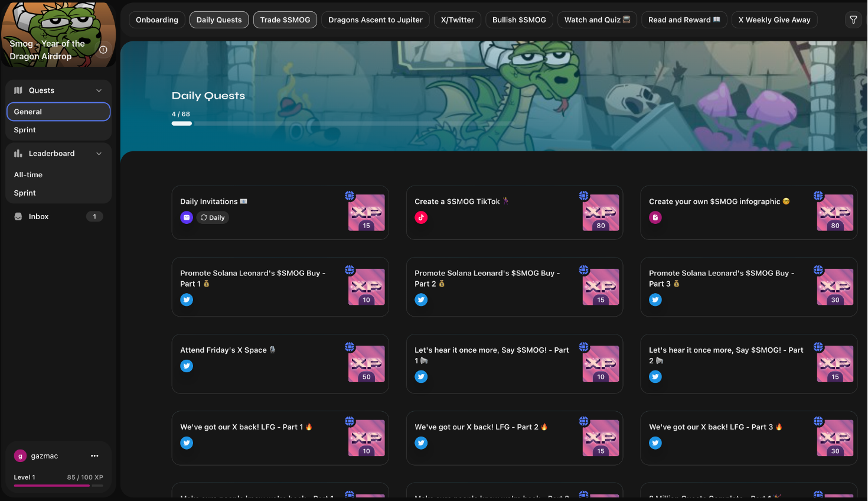
Task: Click the info icon beside community name
Action: (x=103, y=50)
